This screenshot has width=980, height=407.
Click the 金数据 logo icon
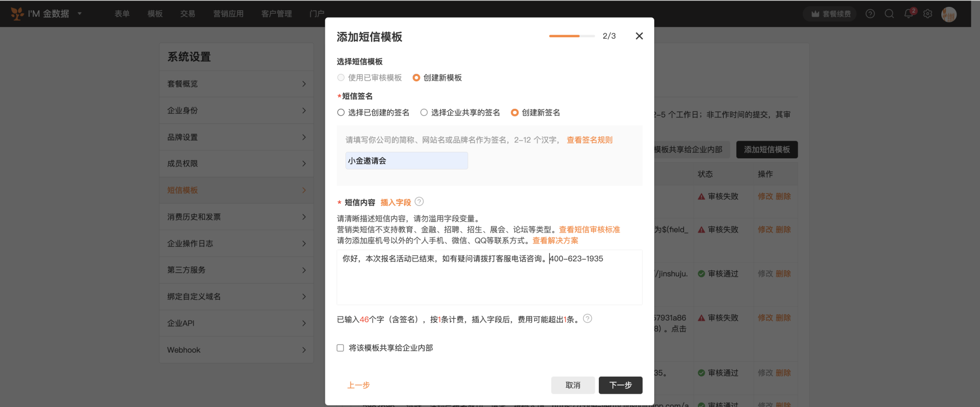pyautogui.click(x=17, y=14)
